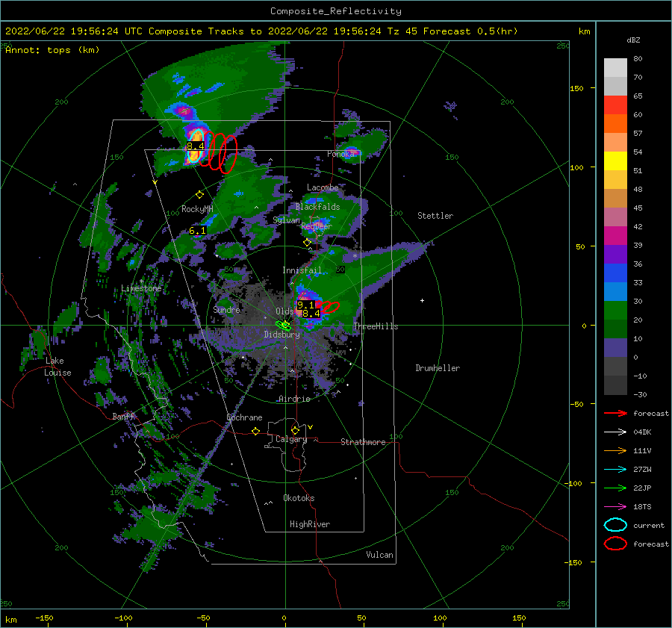The height and width of the screenshot is (628, 672).
Task: Click the Innisfail town label
Action: (302, 270)
